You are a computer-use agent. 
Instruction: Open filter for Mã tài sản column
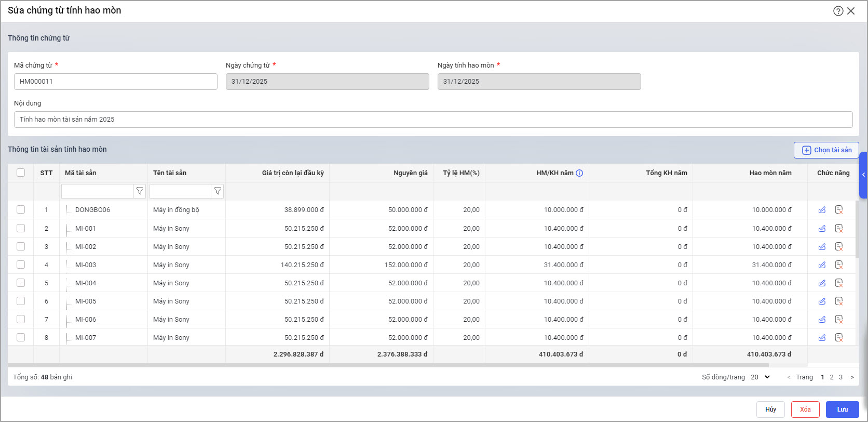click(140, 191)
